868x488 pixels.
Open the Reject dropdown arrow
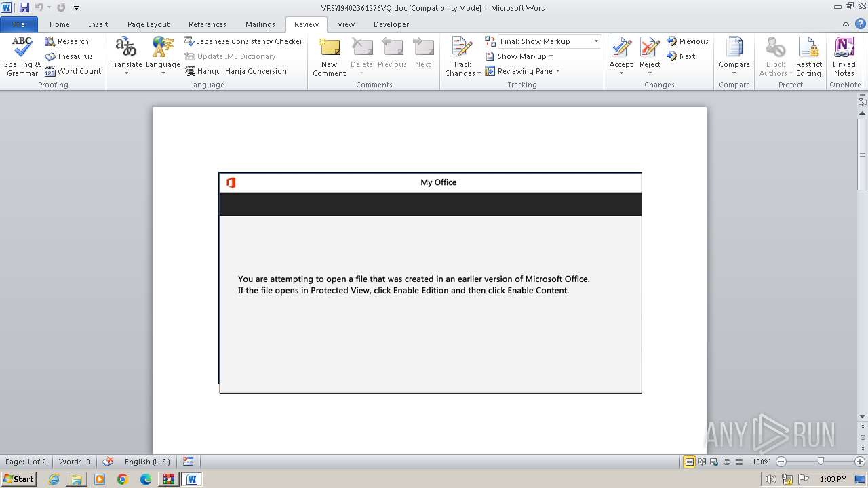tap(650, 73)
